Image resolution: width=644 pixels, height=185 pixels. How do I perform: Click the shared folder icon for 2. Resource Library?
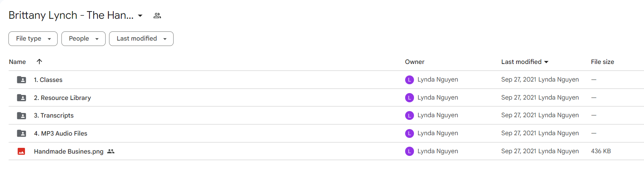coord(22,98)
